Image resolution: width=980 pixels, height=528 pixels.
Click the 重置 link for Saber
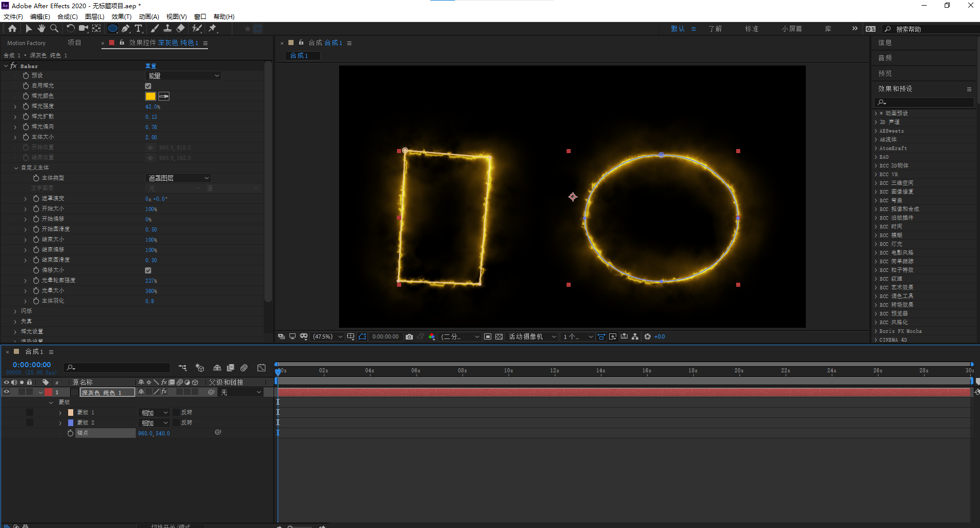151,66
